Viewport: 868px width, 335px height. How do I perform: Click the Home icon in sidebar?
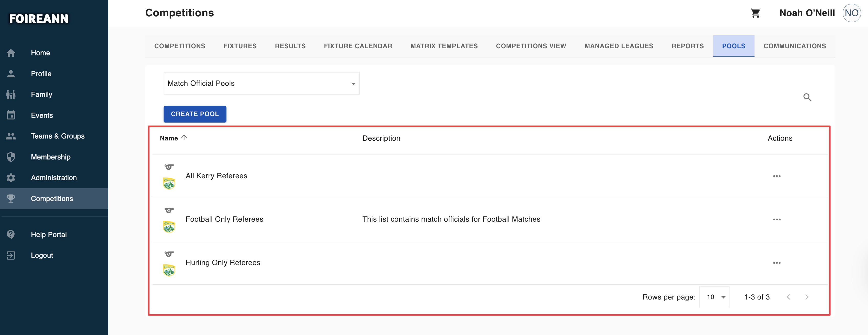[11, 53]
